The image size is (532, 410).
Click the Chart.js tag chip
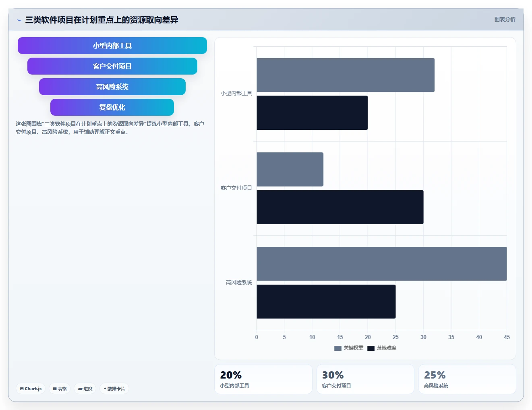click(x=31, y=389)
